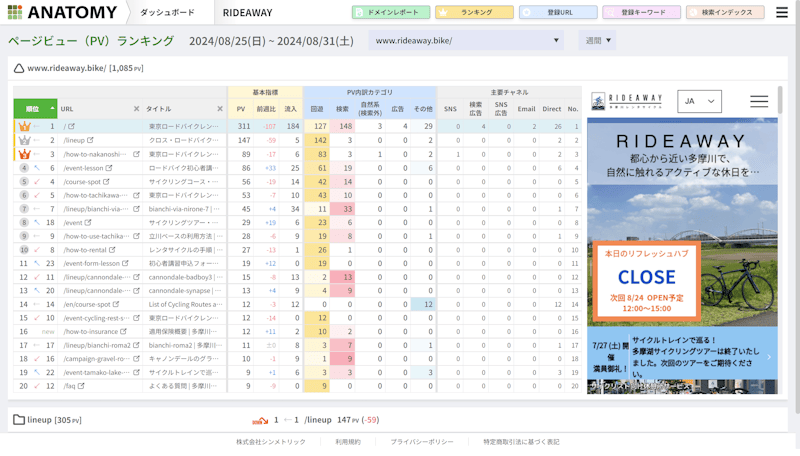Open プライバシーポリシー footer link

point(421,442)
